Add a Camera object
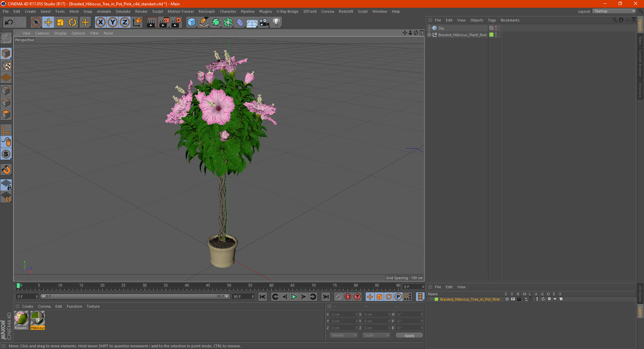Image resolution: width=644 pixels, height=349 pixels. pos(264,22)
